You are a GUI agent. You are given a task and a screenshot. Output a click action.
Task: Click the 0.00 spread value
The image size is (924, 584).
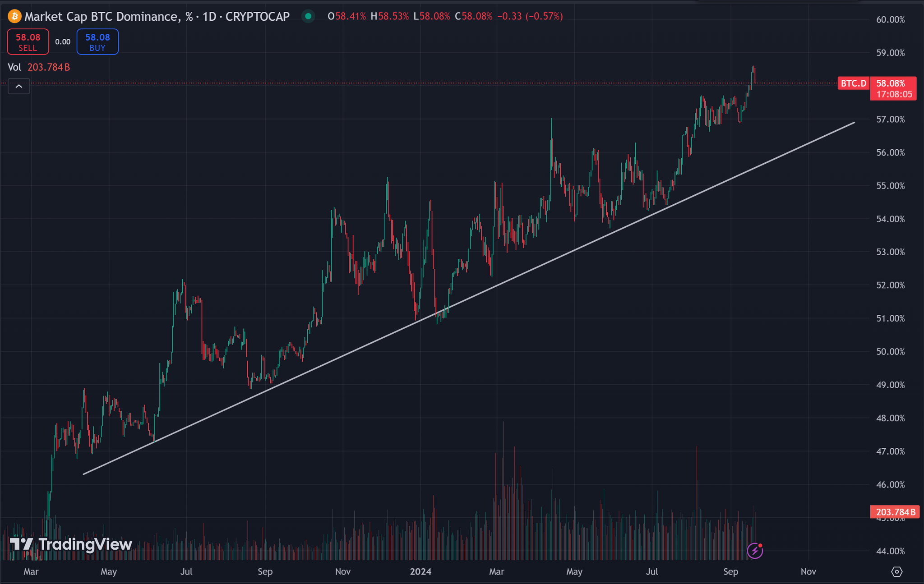point(63,42)
